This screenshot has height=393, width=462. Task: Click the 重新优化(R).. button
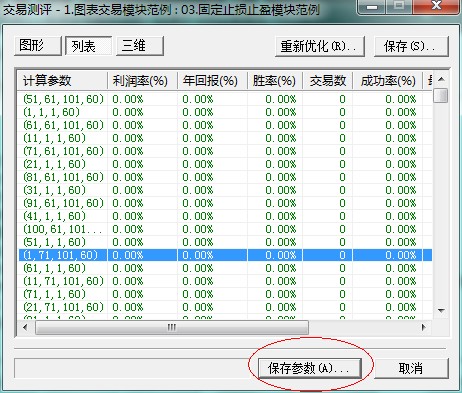[320, 46]
